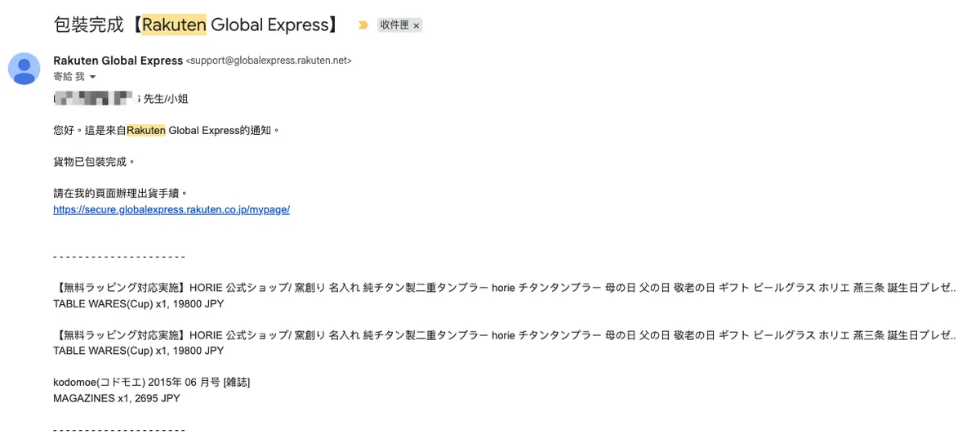Click the 寄給 我 recipient text
The image size is (980, 439).
click(x=69, y=76)
